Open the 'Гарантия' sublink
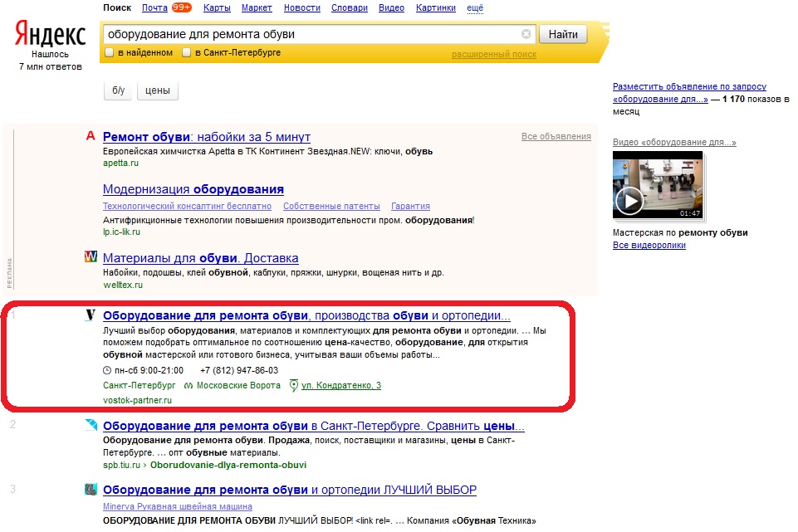 [x=410, y=206]
